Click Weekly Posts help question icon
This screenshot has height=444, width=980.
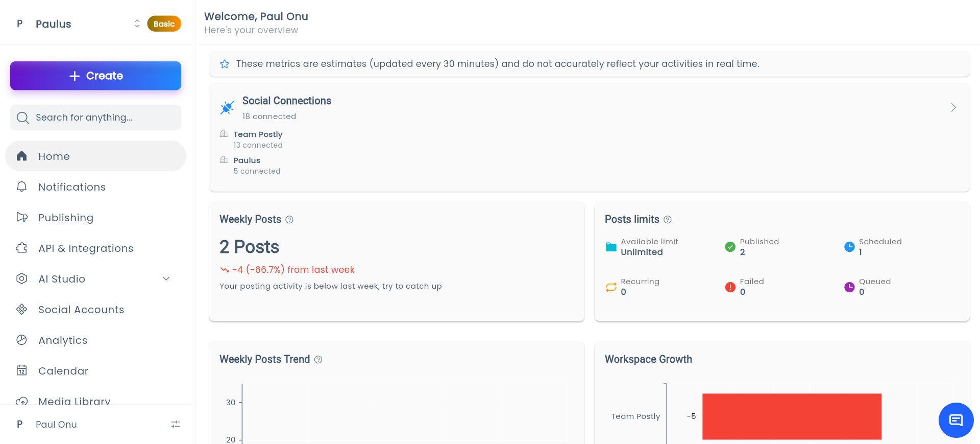pyautogui.click(x=289, y=220)
